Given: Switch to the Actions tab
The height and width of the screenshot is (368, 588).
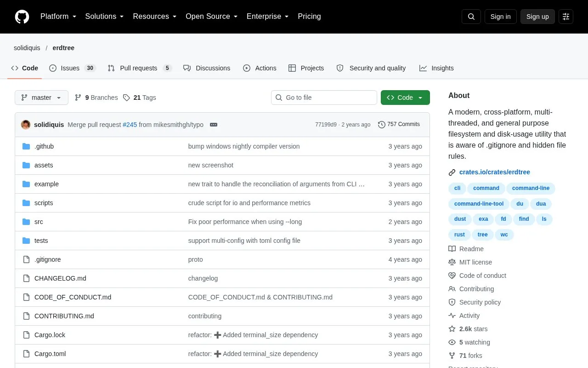Looking at the screenshot, I should click(260, 68).
